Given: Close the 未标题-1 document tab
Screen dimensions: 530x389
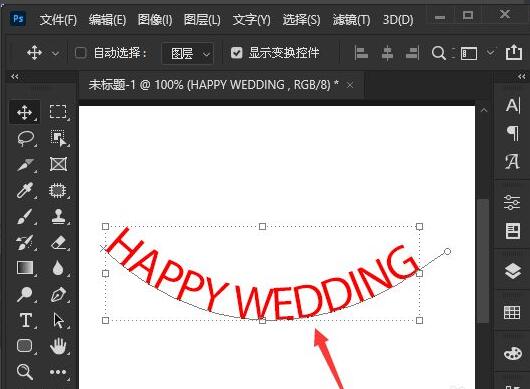Looking at the screenshot, I should [x=350, y=85].
